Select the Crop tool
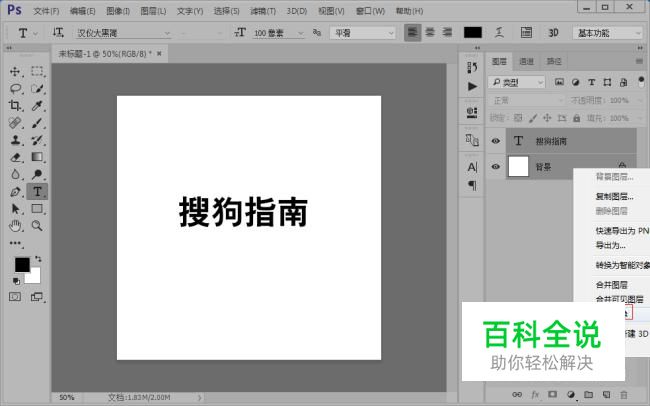This screenshot has height=406, width=650. (x=15, y=105)
